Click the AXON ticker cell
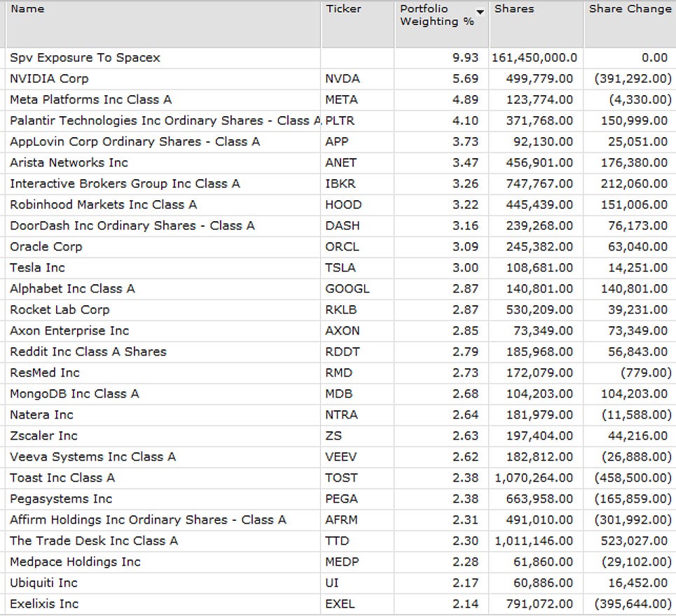This screenshot has width=676, height=616. pos(343,331)
